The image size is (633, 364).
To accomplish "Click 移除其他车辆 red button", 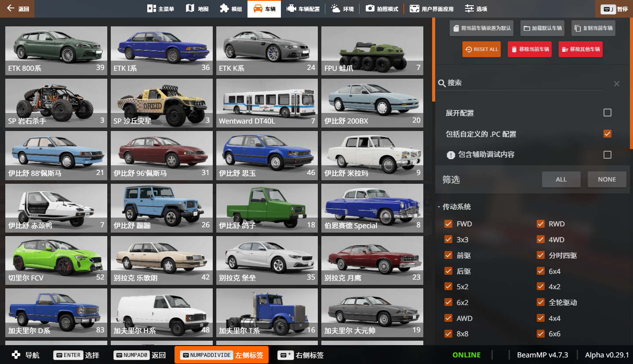I will [581, 49].
